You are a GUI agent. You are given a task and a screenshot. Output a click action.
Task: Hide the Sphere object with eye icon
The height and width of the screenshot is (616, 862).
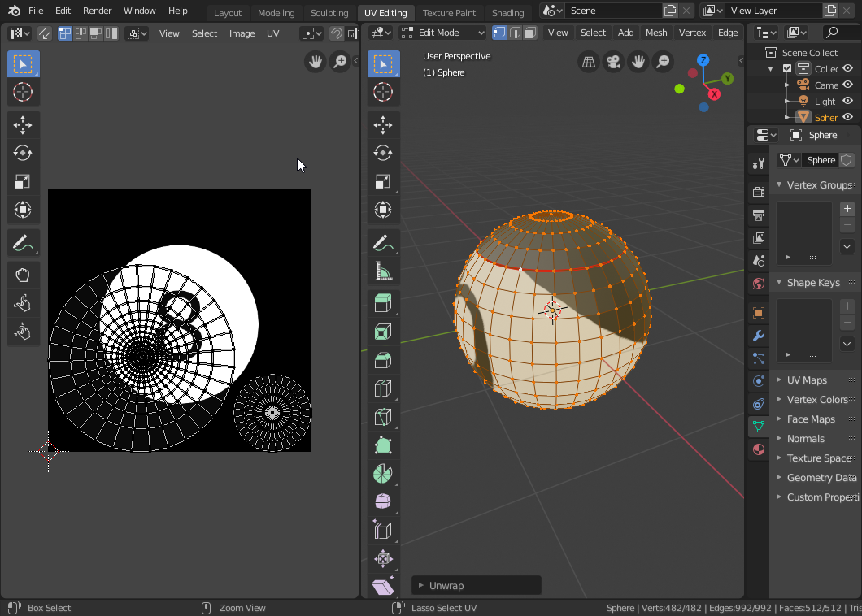848,117
